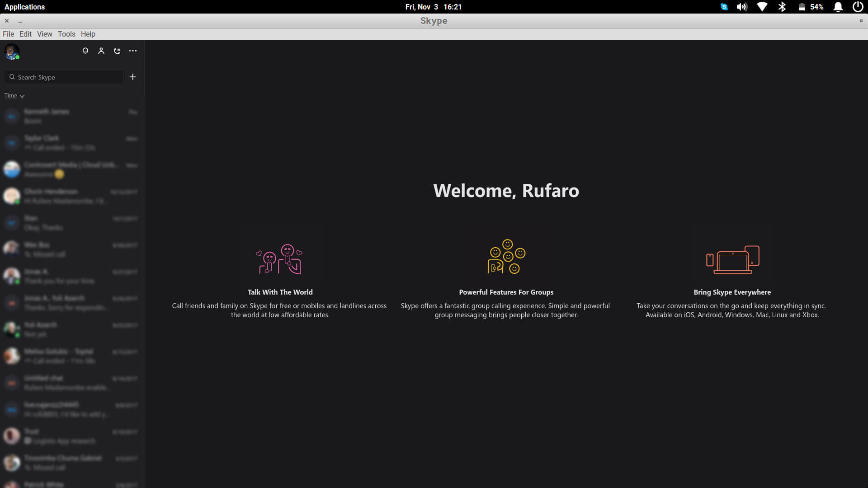Click the Talk With The World illustration
The width and height of the screenshot is (868, 488).
279,259
